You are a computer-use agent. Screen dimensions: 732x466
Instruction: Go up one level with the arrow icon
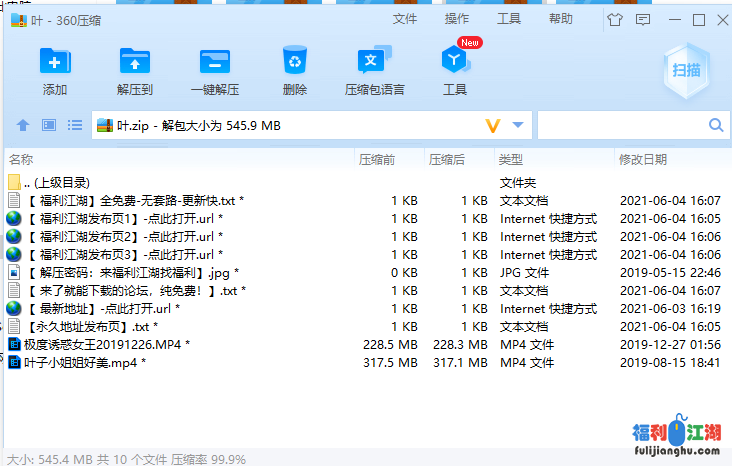(23, 125)
